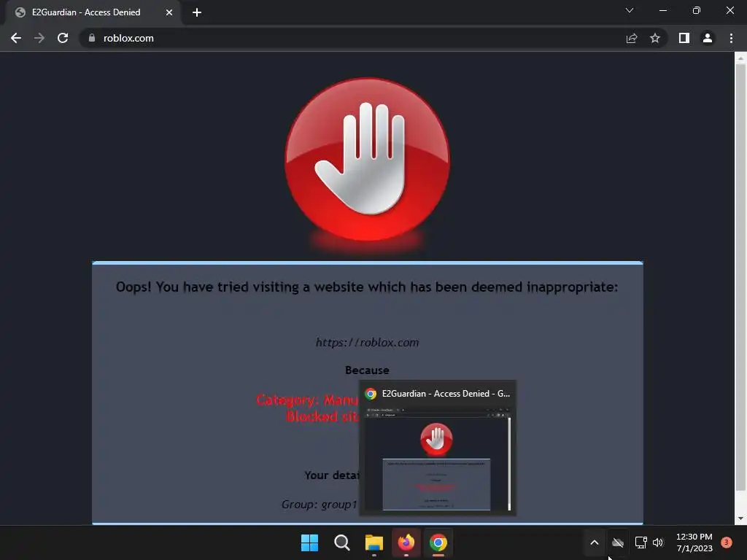
Task: Open the tab search chevron
Action: [x=630, y=10]
